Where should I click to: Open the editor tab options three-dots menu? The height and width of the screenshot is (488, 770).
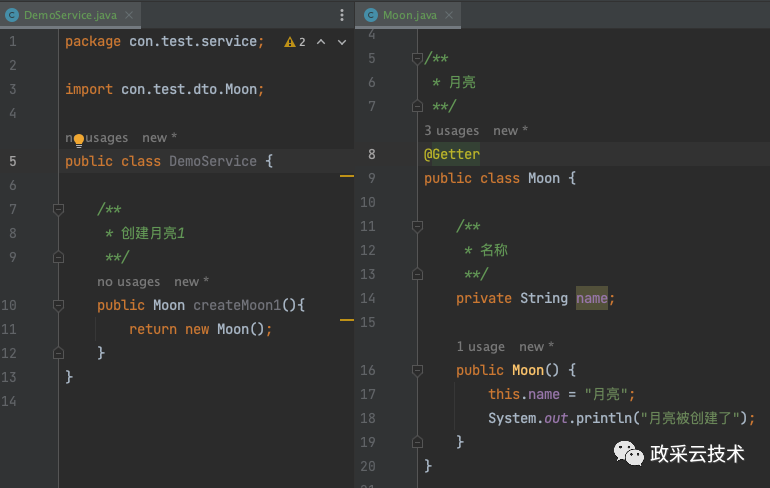(342, 15)
